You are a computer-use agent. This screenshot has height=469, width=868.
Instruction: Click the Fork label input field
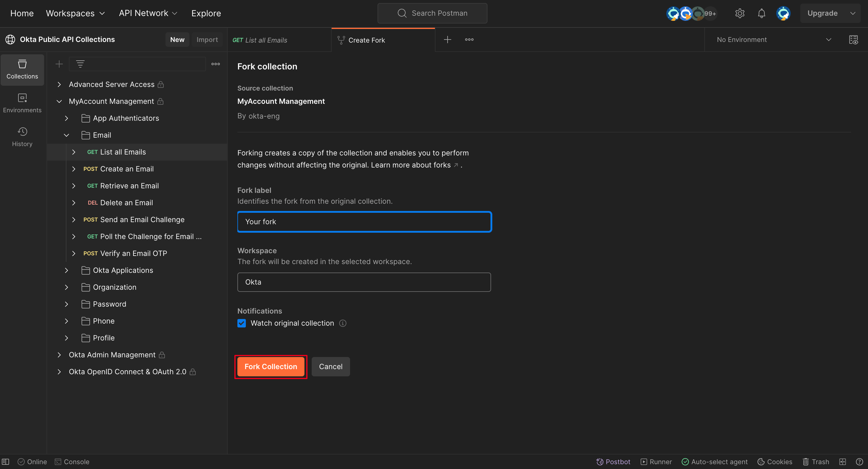[365, 222]
